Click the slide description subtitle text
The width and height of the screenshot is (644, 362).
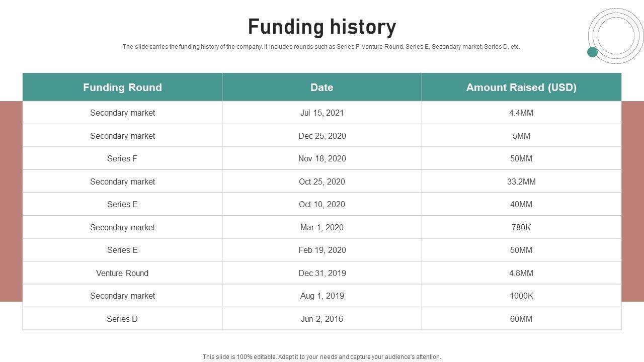pyautogui.click(x=321, y=47)
